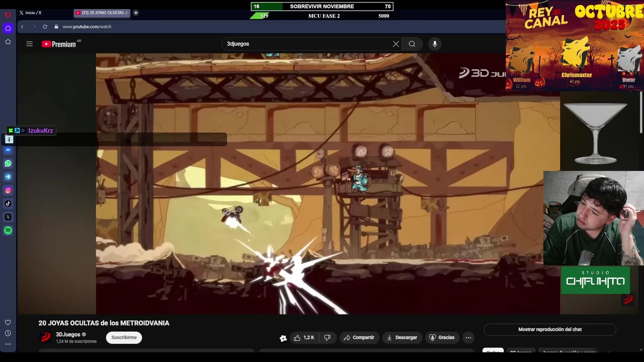Open WhatsApp in the Opera sidebar
This screenshot has height=362, width=644.
click(x=8, y=163)
